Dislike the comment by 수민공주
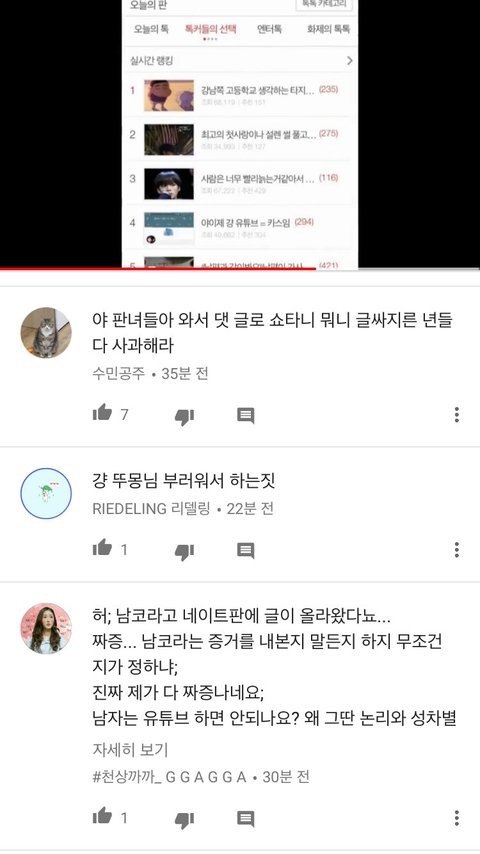The width and height of the screenshot is (480, 854). (x=184, y=417)
